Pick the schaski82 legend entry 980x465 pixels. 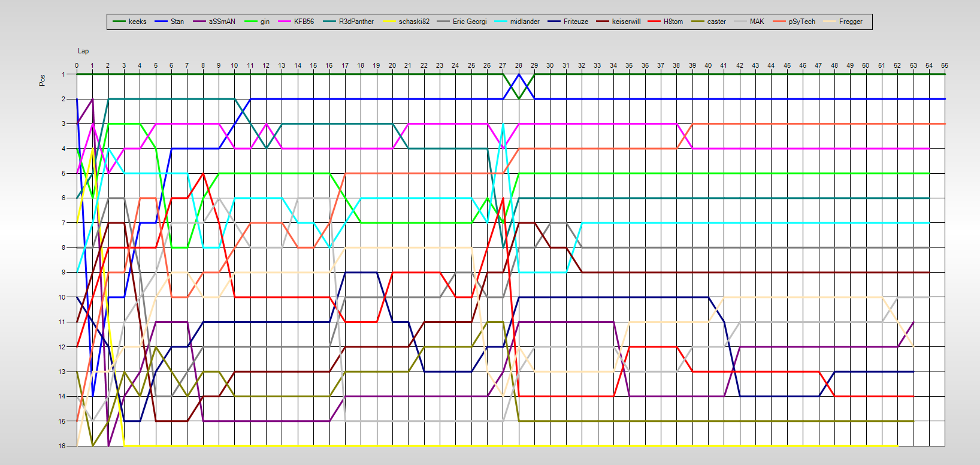[414, 22]
